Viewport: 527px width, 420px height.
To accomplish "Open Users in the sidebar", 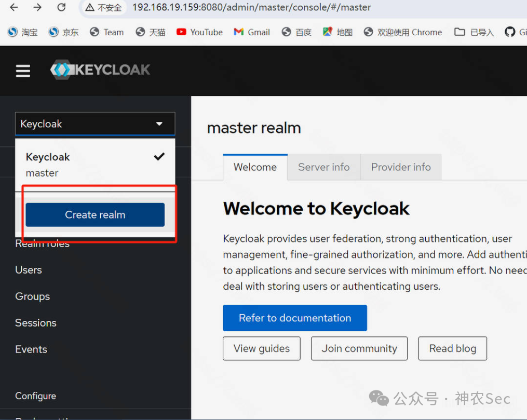I will pyautogui.click(x=29, y=270).
